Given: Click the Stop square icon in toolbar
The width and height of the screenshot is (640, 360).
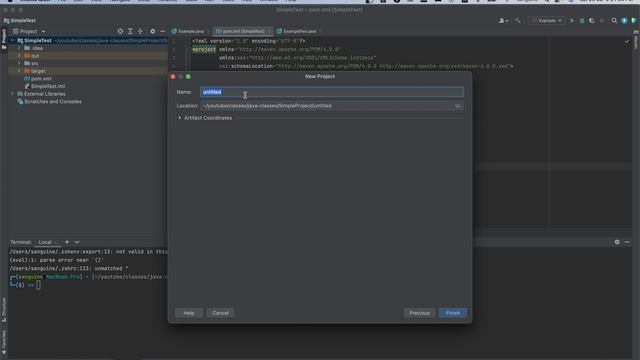Looking at the screenshot, I should (x=602, y=20).
